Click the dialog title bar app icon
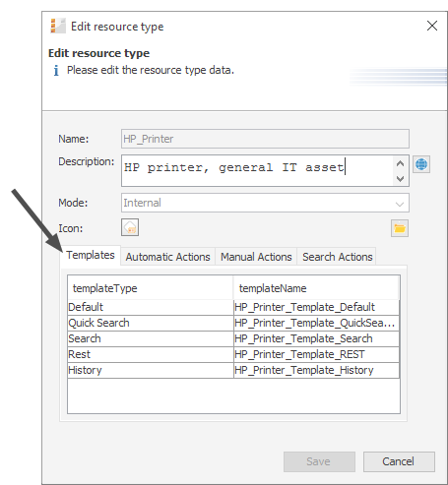The image size is (448, 485). click(58, 26)
